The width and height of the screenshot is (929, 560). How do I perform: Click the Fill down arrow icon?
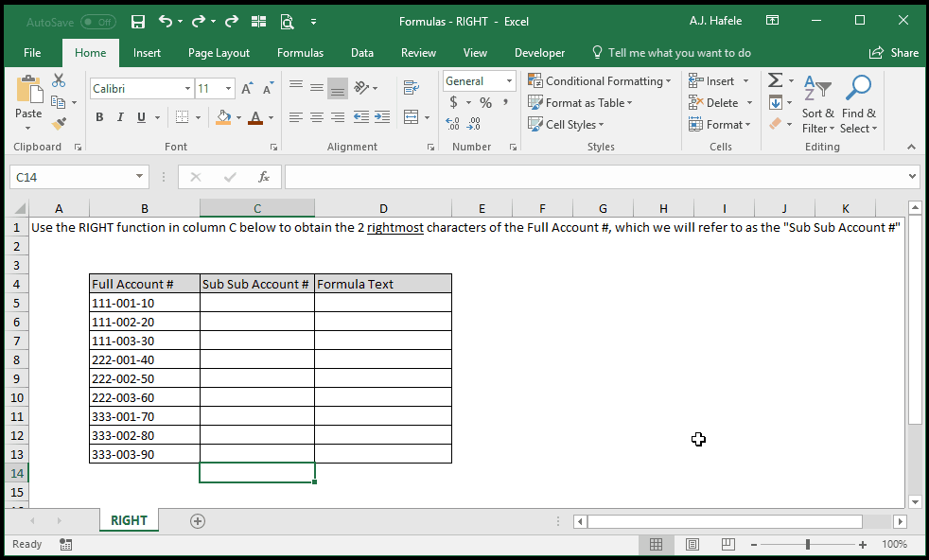(776, 102)
